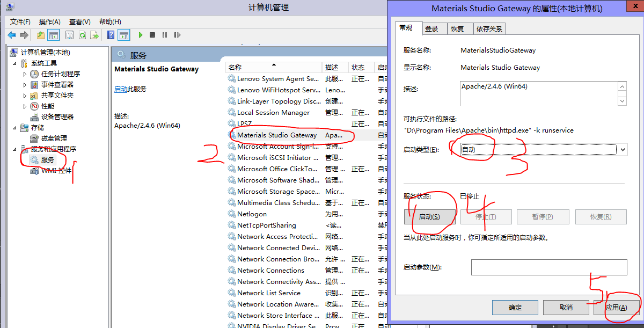Viewport: 644px width, 328px height.
Task: Toggle the show/hide action pane toolbar icon
Action: 124,35
